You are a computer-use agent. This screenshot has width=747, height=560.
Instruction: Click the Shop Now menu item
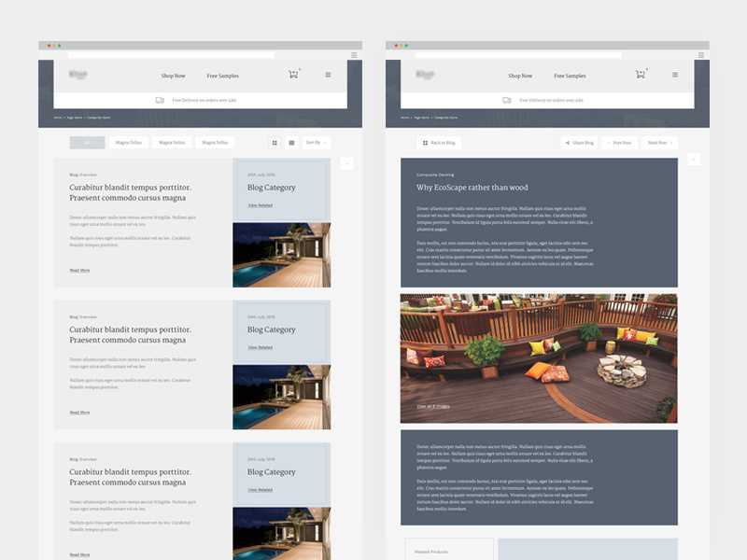pos(174,75)
